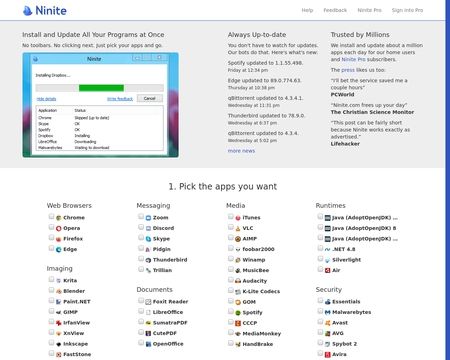Click the Zoom app icon
450x360 pixels.
click(148, 218)
